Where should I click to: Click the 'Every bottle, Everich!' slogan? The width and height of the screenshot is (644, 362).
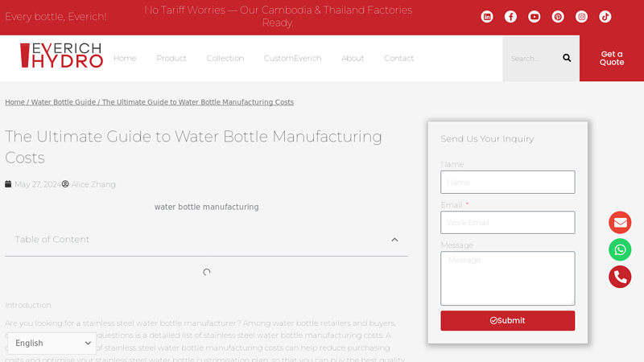point(56,16)
